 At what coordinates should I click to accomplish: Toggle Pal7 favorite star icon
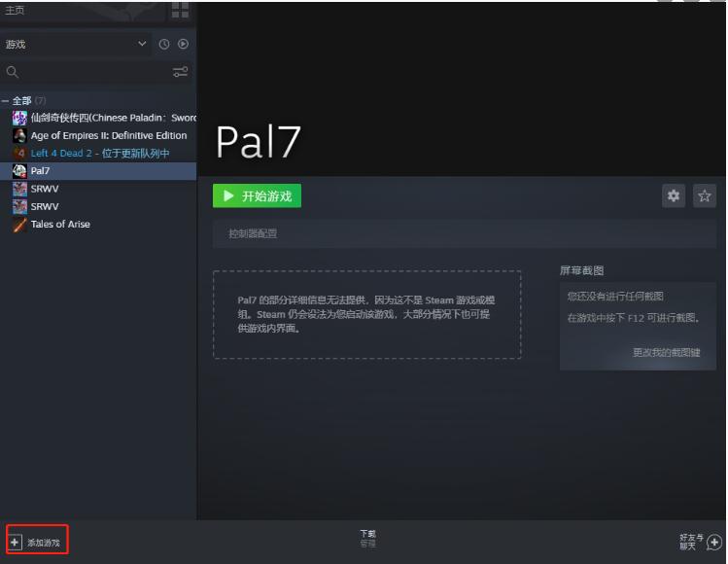705,195
